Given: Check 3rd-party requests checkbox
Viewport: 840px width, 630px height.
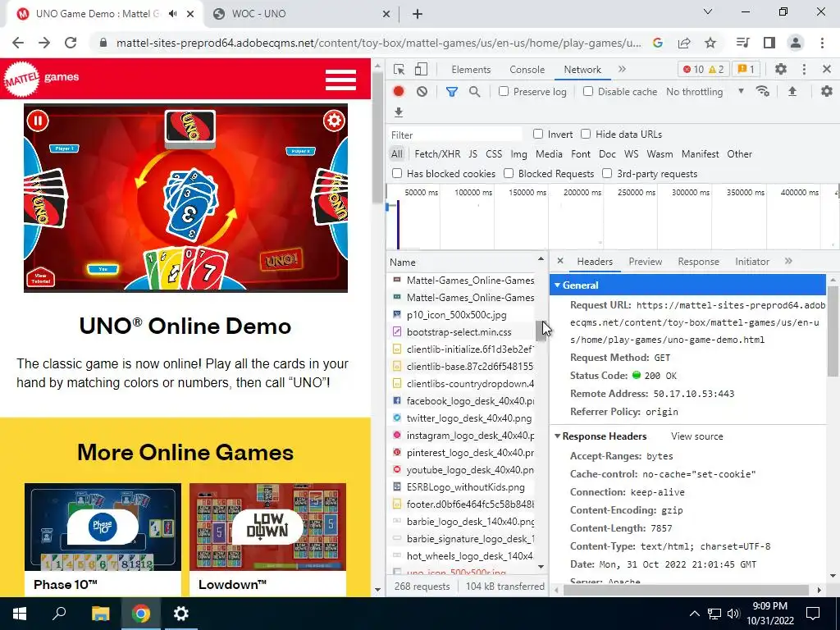Looking at the screenshot, I should 607,174.
